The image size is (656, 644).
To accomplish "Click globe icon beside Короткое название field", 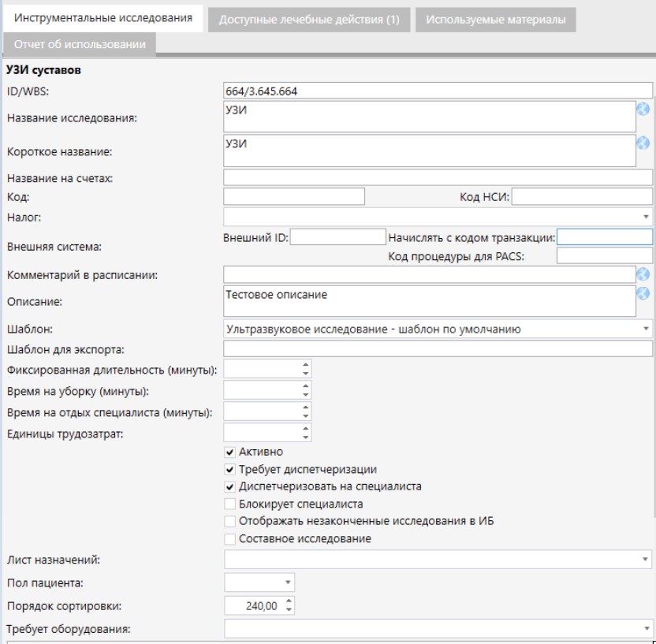I will coord(643,143).
